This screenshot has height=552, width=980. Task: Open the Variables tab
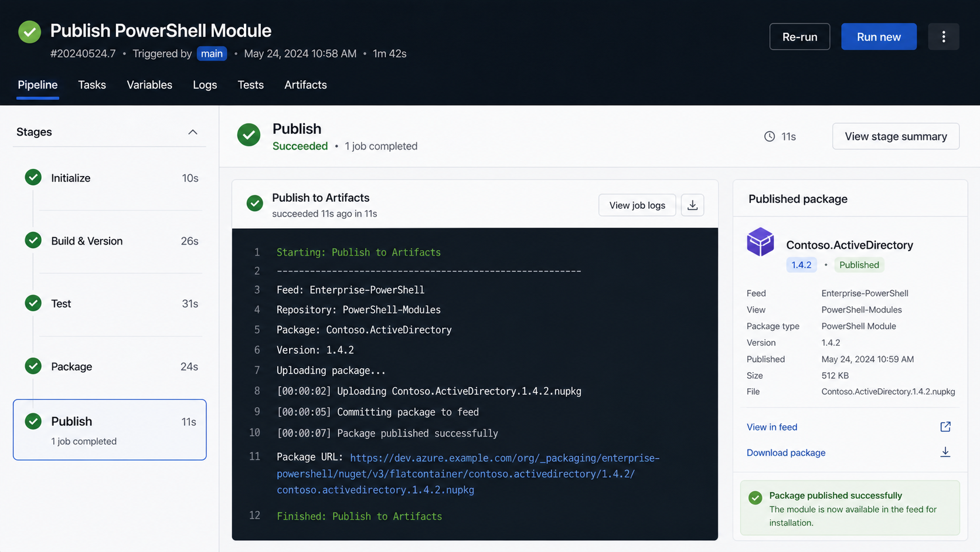[149, 85]
